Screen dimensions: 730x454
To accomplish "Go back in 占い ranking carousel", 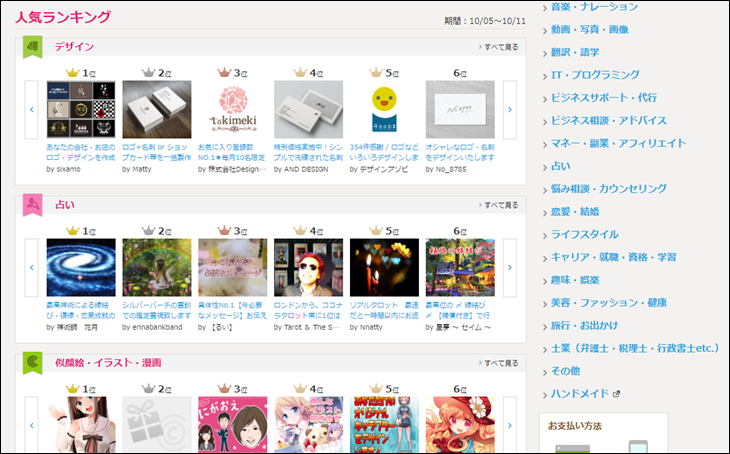I will (x=32, y=267).
